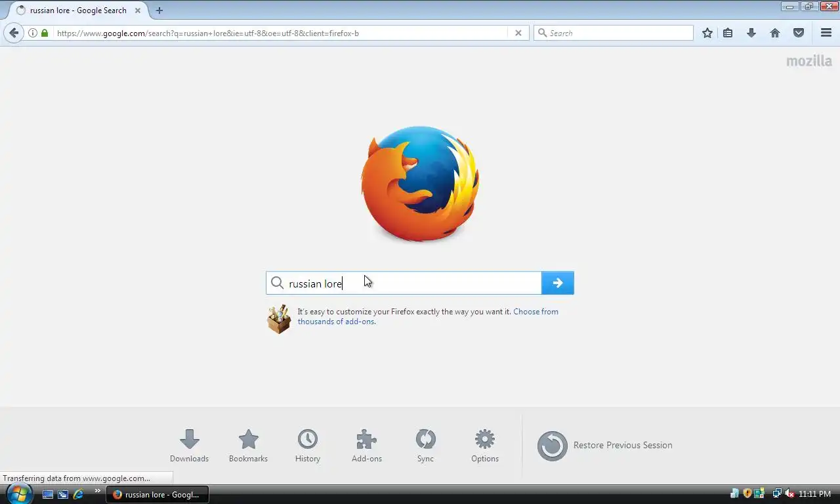The image size is (840, 504).
Task: Save page to Pocket
Action: coord(799,33)
